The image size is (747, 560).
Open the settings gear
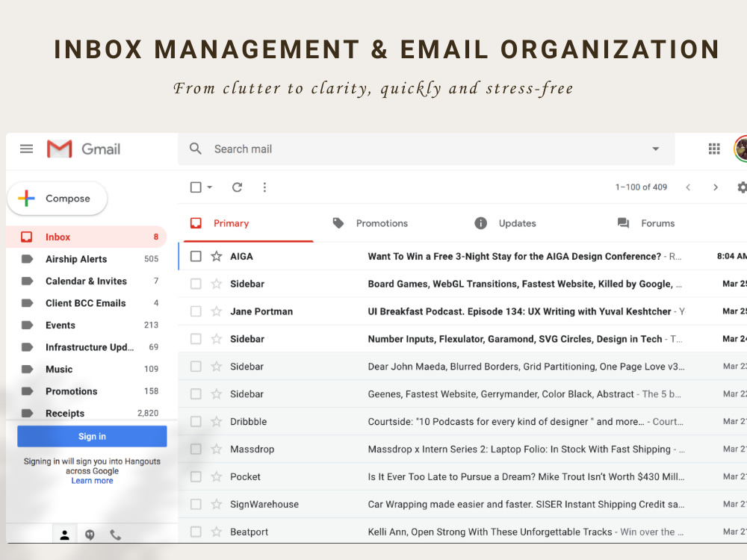(x=742, y=187)
